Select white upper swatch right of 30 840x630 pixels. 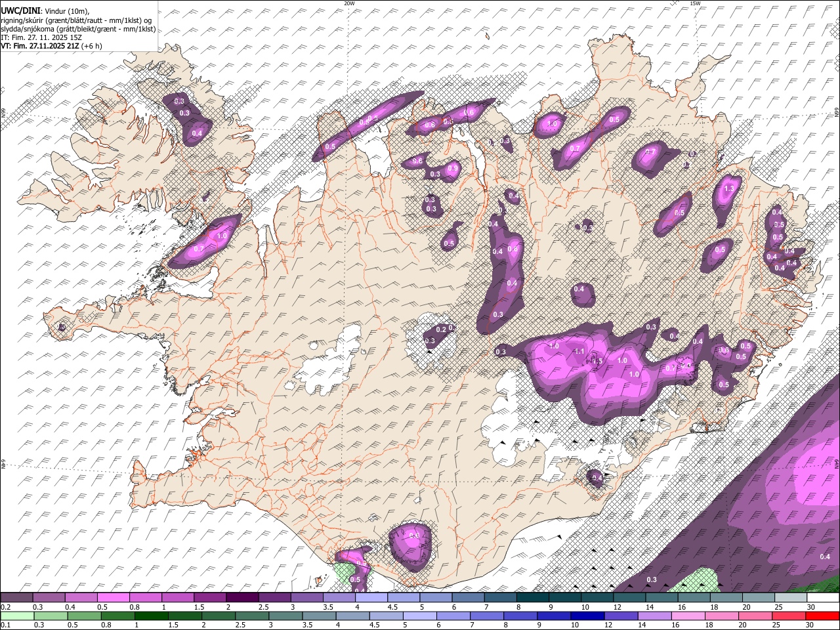tap(823, 597)
